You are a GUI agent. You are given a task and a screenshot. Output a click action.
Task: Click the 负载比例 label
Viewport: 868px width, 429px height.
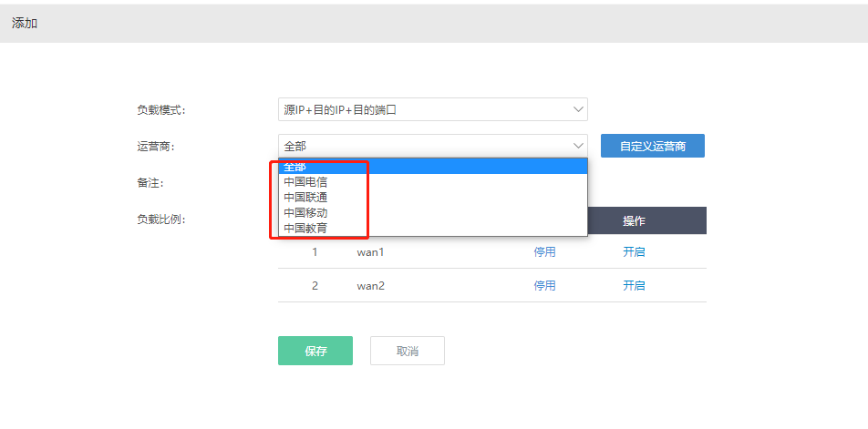point(160,220)
